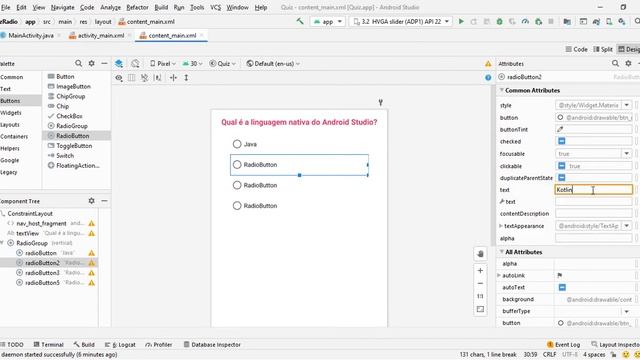640x360 pixels.
Task: Click the Debug app bug icon
Action: (499, 22)
